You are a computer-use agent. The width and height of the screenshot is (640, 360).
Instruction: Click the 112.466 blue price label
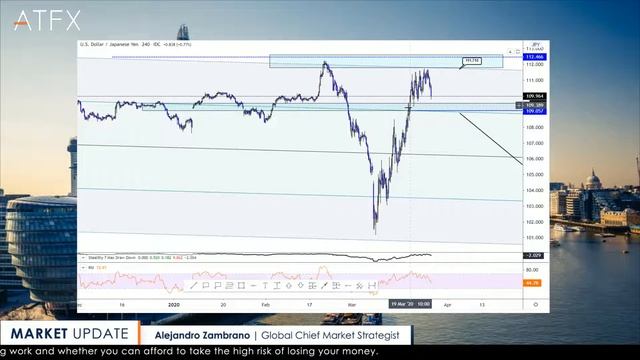click(535, 57)
